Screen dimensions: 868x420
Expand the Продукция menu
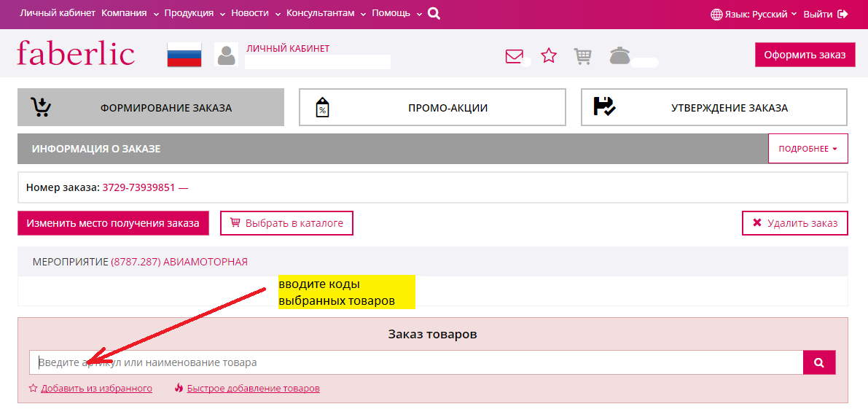tap(195, 13)
